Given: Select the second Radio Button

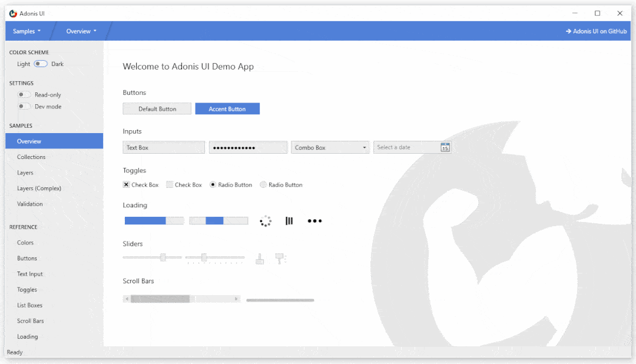Looking at the screenshot, I should [263, 184].
